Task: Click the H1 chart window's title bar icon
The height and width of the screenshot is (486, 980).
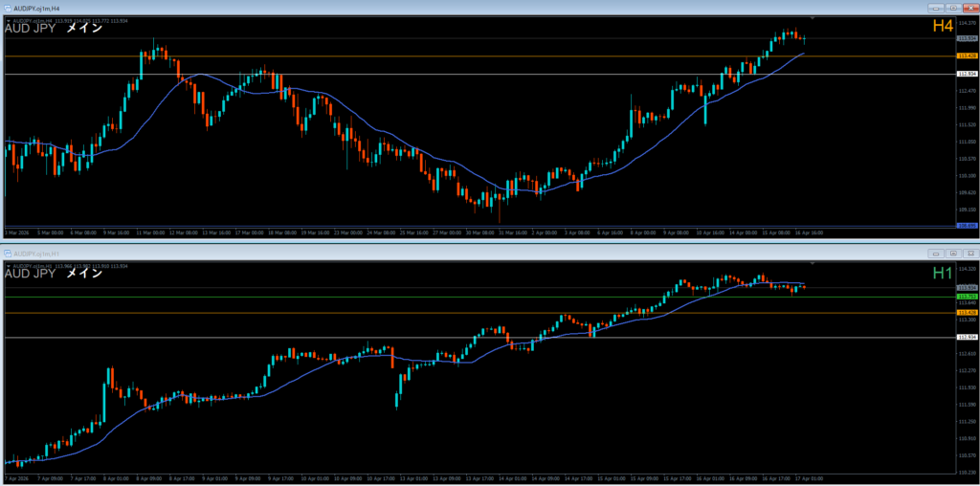Action: [x=8, y=254]
